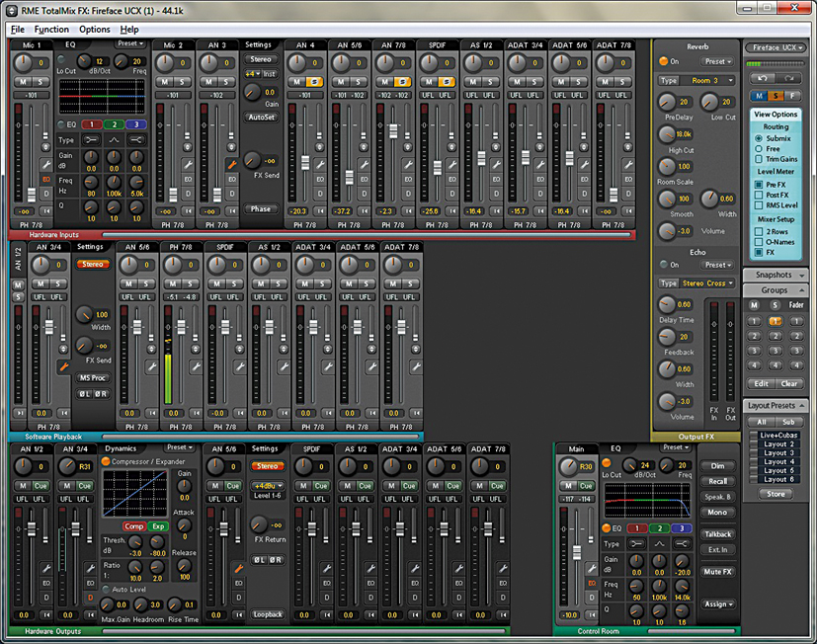
Task: Click the Hardware Inputs horizontal scrollbar
Action: (367, 235)
